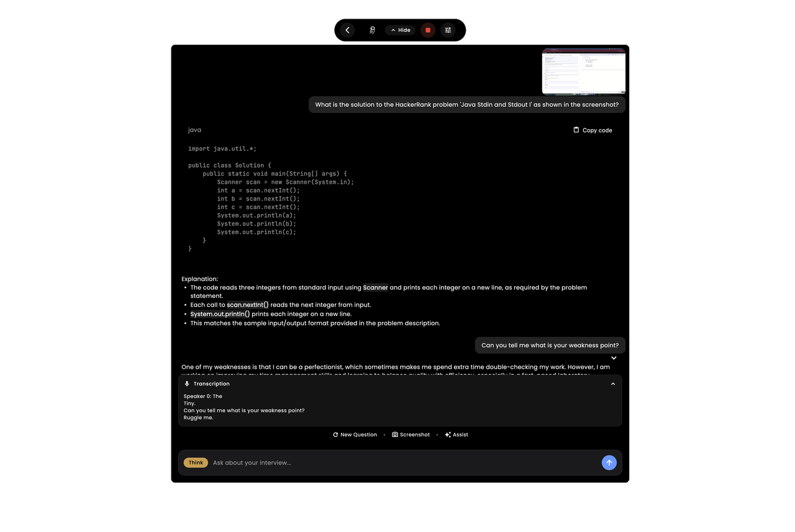Click the 'This matches the sample input/output' bullet
The image size is (795, 532).
click(315, 323)
